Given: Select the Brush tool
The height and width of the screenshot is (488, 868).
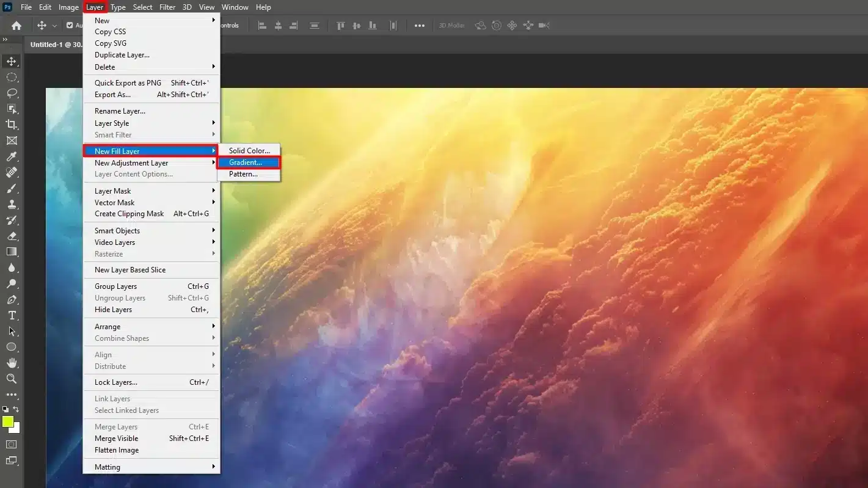Looking at the screenshot, I should (12, 188).
